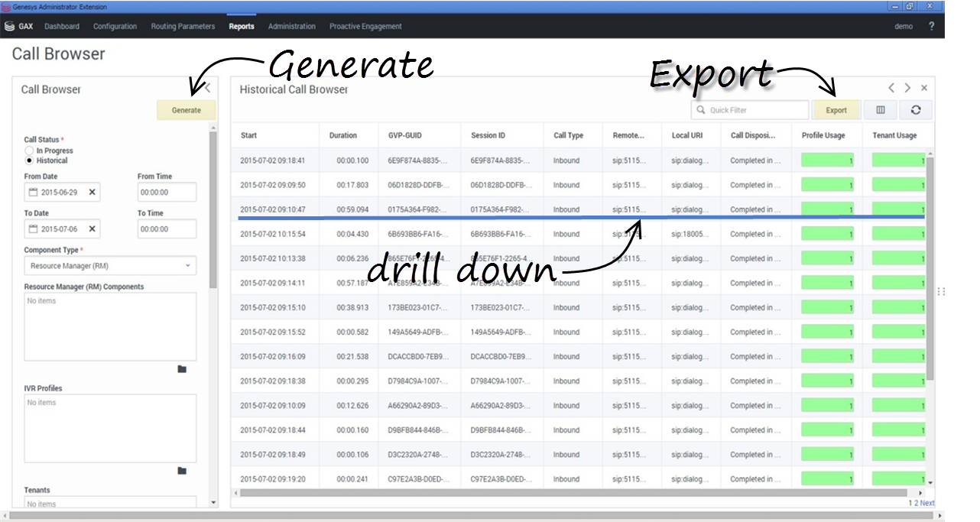Screen dimensions: 980x522
Task: Click the Export button
Action: click(836, 110)
